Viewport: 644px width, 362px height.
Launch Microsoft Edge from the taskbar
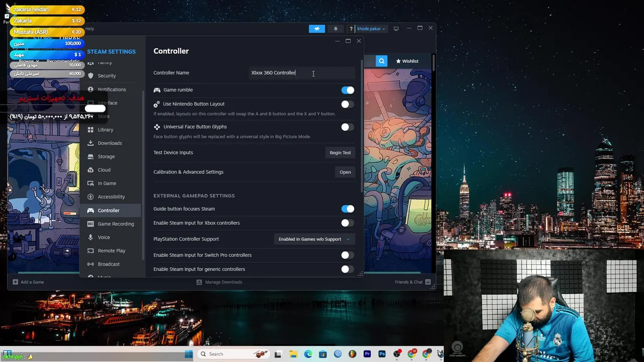(x=308, y=354)
